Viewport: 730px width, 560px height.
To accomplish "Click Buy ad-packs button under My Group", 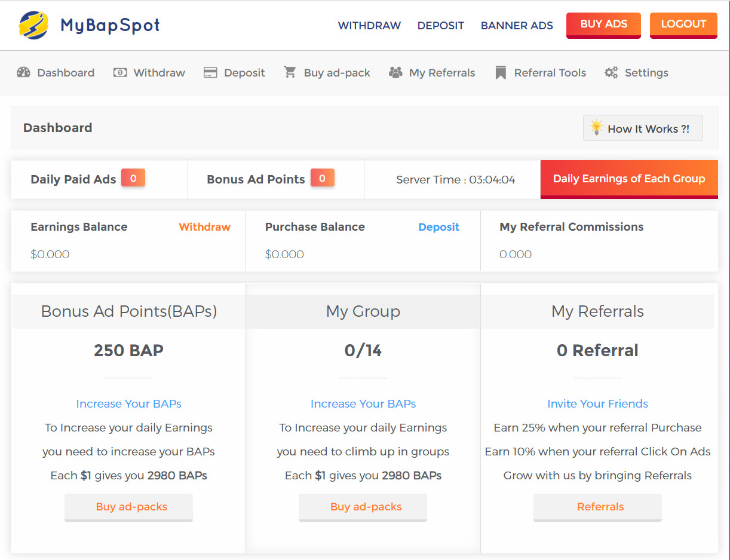I will tap(366, 507).
